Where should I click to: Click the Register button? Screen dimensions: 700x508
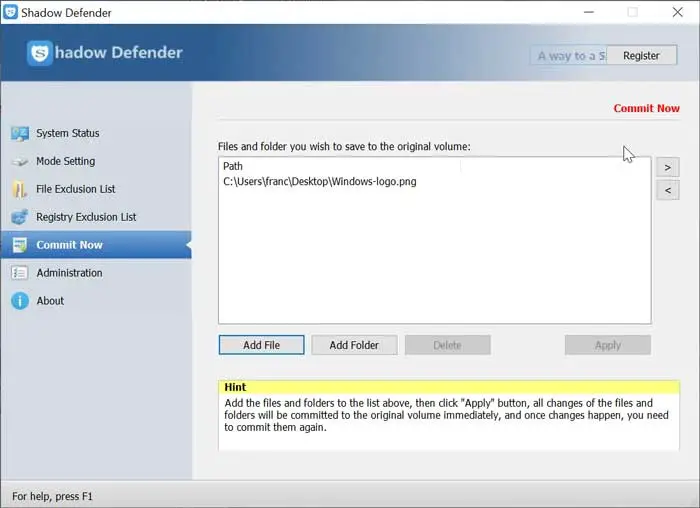[641, 56]
